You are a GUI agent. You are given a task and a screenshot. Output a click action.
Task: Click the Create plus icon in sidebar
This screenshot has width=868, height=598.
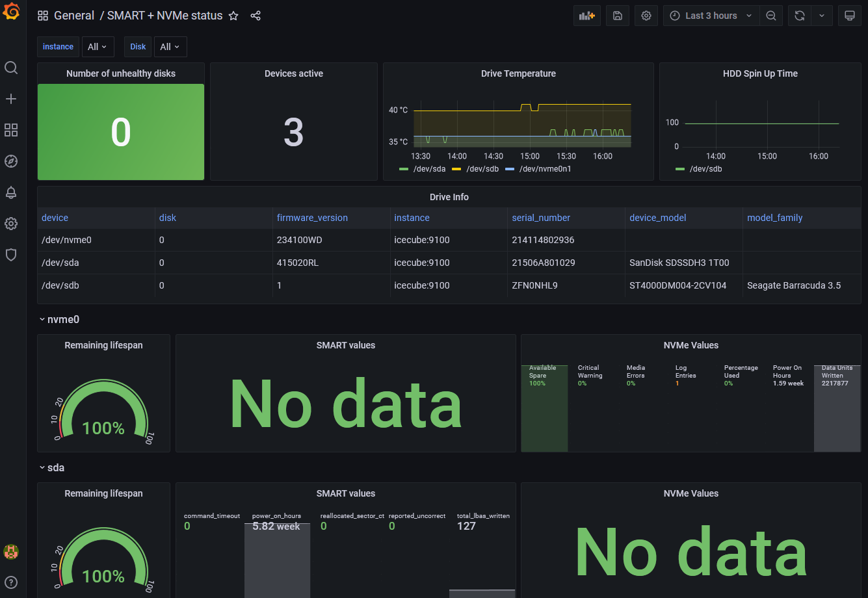11,99
